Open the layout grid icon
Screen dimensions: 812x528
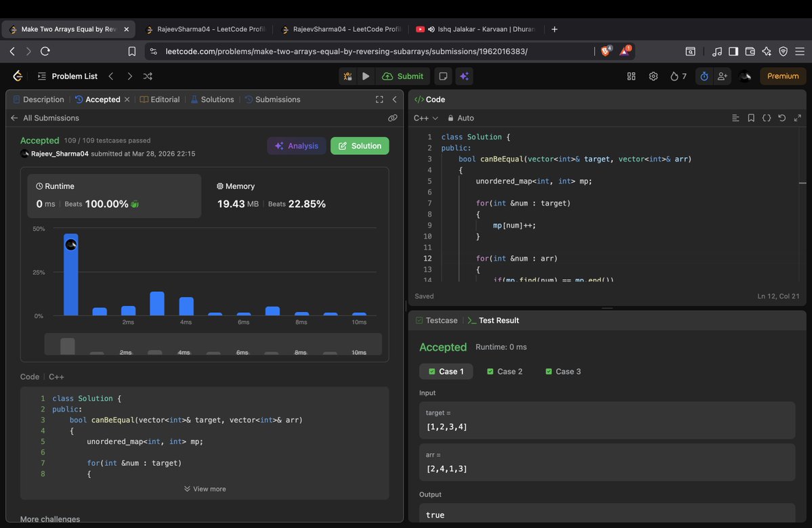coord(631,76)
